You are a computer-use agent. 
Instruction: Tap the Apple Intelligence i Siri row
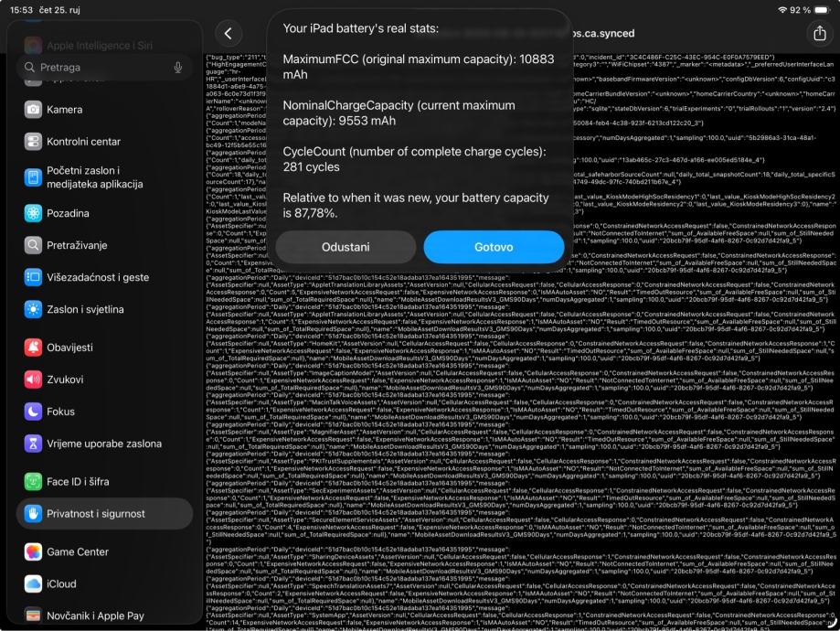point(104,46)
